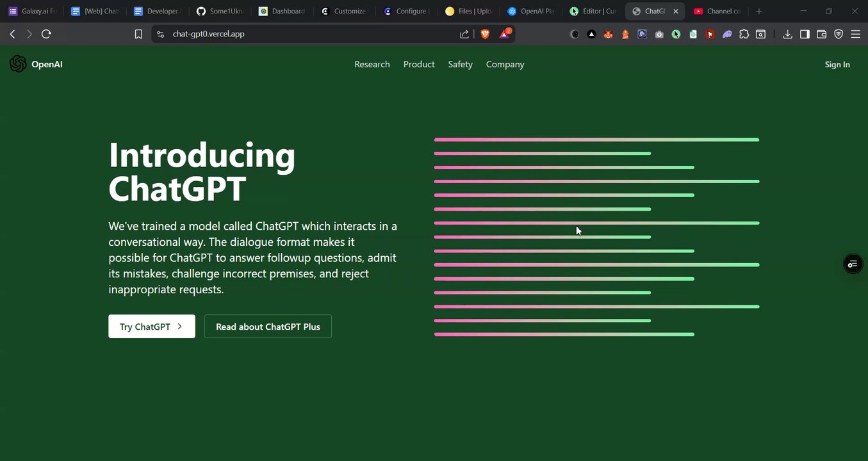Toggle the browser sidebar panel icon
Viewport: 868px width, 461px height.
(x=805, y=34)
